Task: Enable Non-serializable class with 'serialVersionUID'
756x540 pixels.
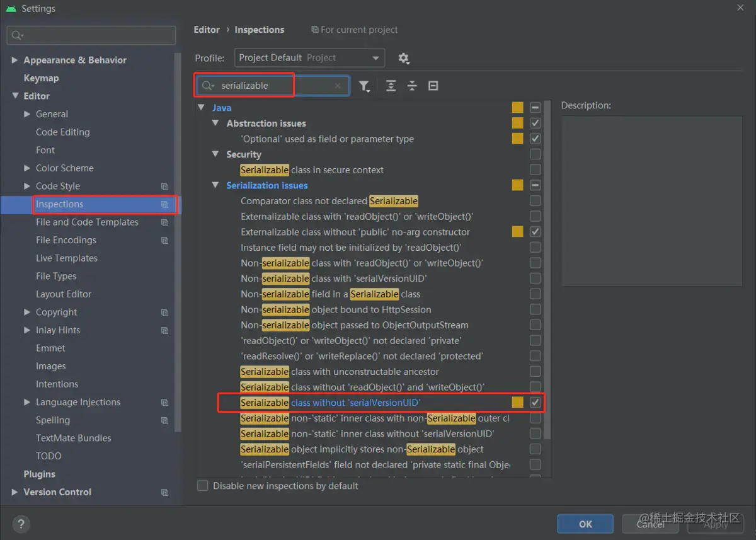Action: 535,279
